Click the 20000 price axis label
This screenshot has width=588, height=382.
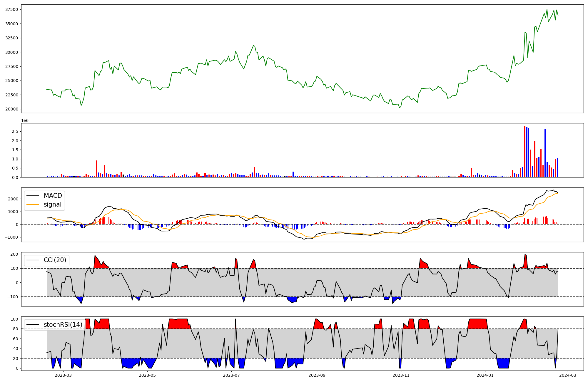pyautogui.click(x=12, y=109)
